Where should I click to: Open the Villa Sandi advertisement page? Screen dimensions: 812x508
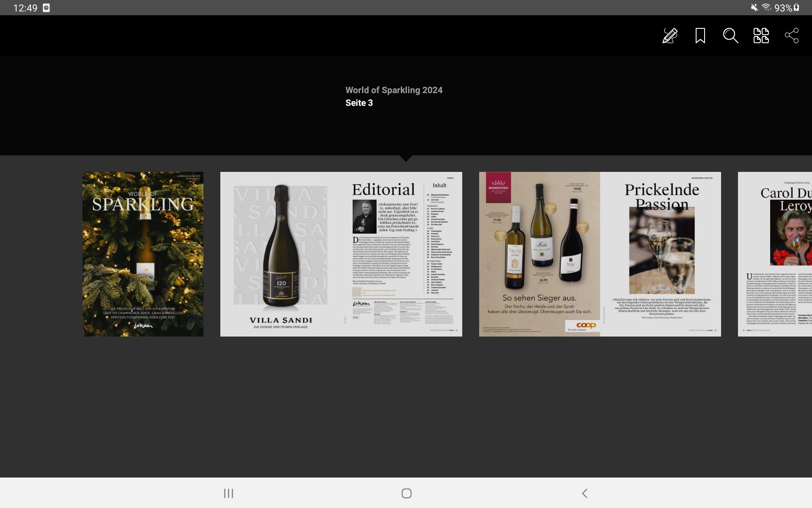coord(281,254)
